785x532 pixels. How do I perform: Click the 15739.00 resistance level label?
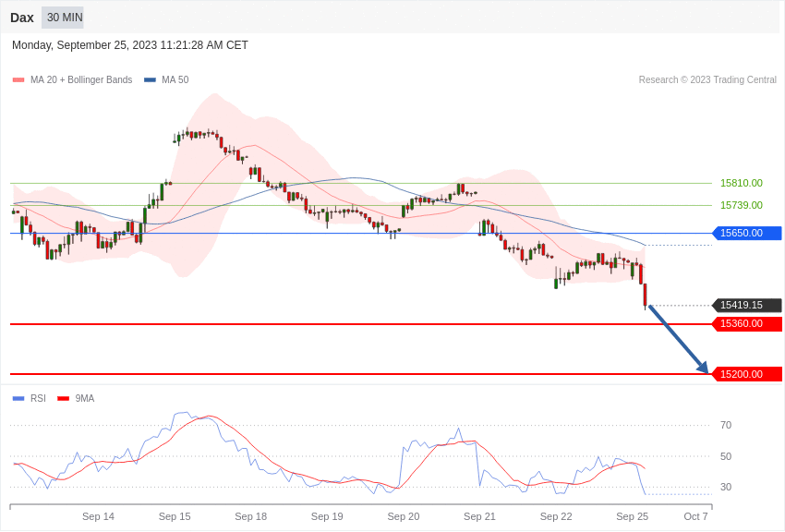pyautogui.click(x=742, y=205)
